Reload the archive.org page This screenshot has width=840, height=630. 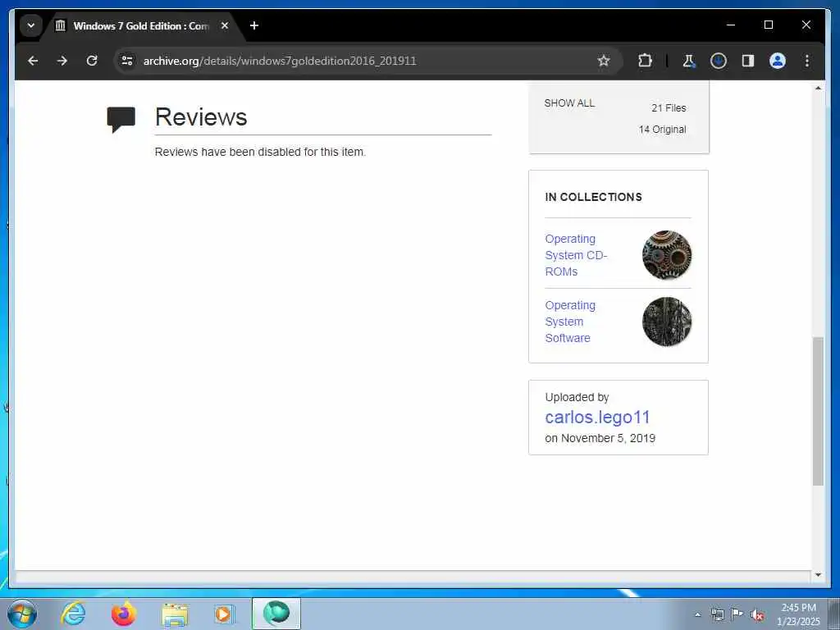click(x=92, y=61)
